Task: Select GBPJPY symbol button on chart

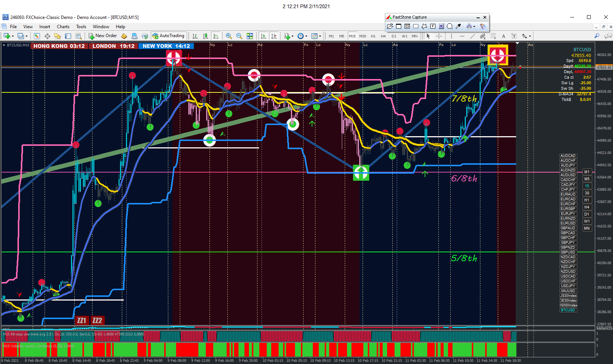Action: pos(568,243)
